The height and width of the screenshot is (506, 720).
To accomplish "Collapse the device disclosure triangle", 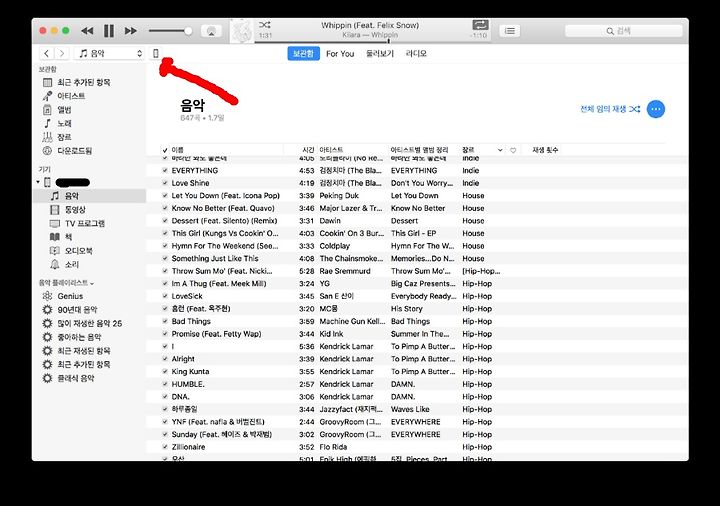I will click(x=38, y=182).
